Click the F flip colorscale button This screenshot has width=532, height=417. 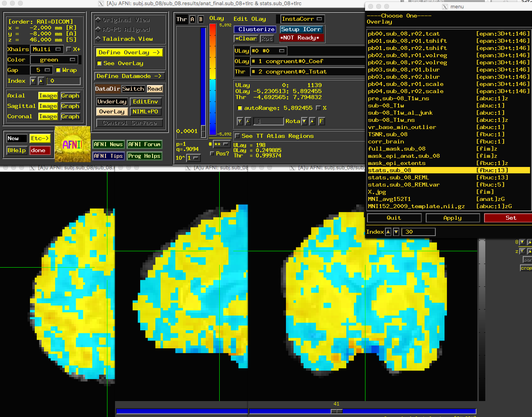[x=322, y=121]
